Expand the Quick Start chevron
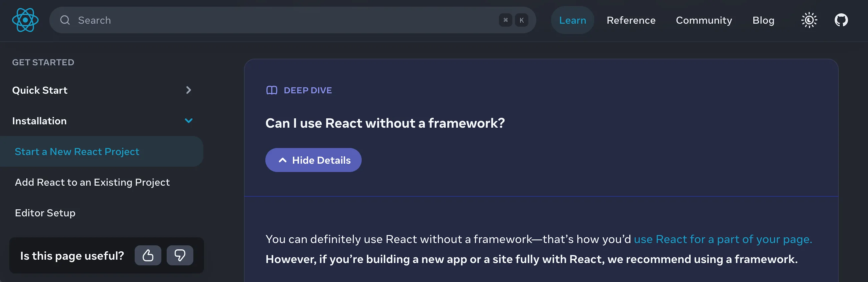 [x=189, y=90]
